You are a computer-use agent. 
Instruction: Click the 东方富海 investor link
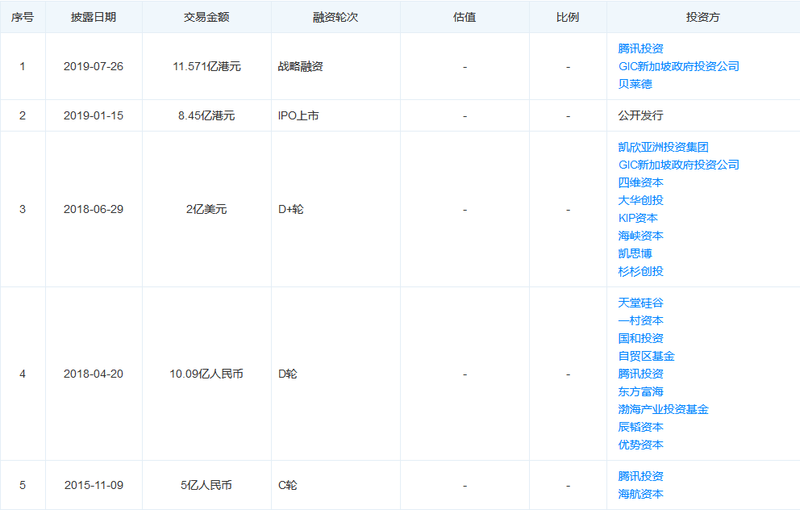point(640,392)
